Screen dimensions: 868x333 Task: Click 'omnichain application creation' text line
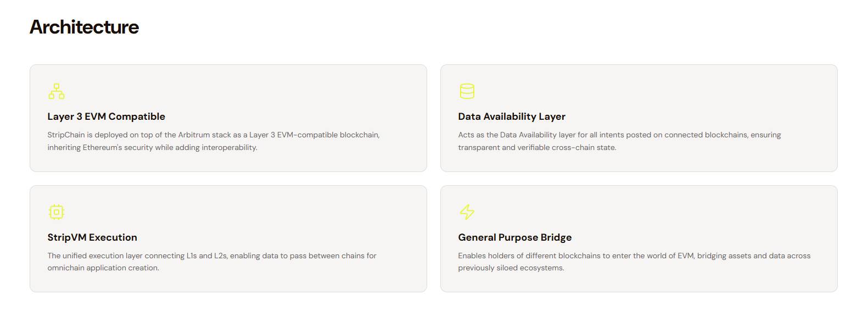point(103,268)
